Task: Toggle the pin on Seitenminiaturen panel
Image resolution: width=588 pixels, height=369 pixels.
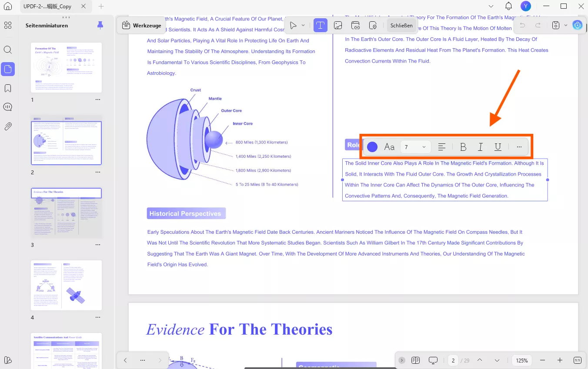Action: (x=100, y=25)
